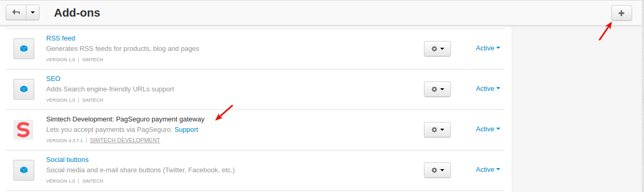644x192 pixels.
Task: Open the gear menu for Social buttons
Action: coord(437,170)
